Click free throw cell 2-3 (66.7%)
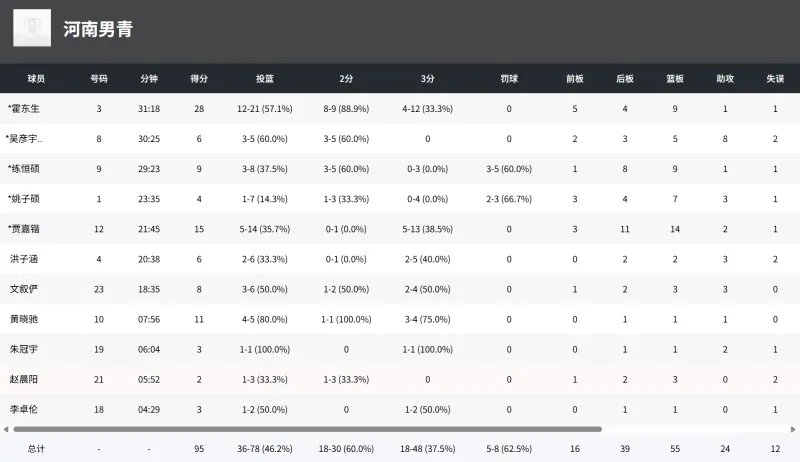 pos(509,199)
